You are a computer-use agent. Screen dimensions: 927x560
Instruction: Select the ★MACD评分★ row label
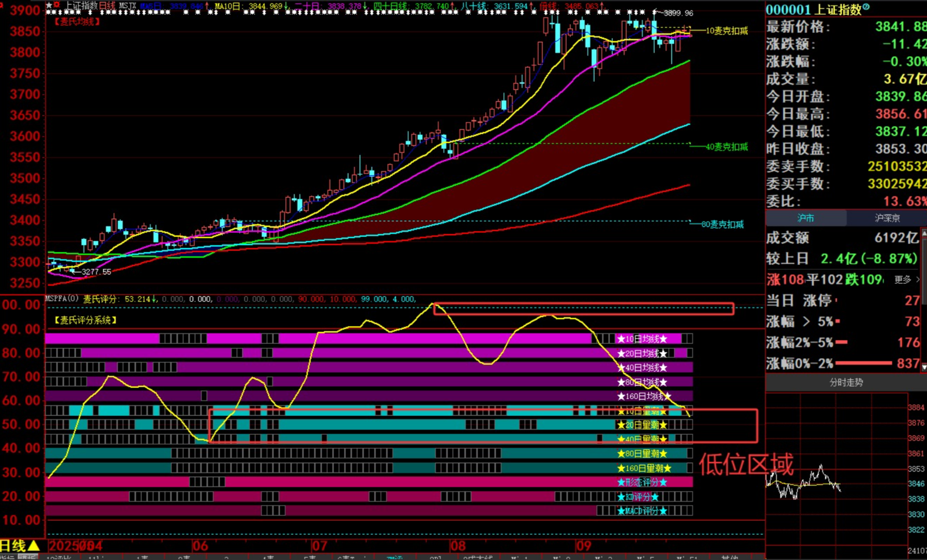642,511
